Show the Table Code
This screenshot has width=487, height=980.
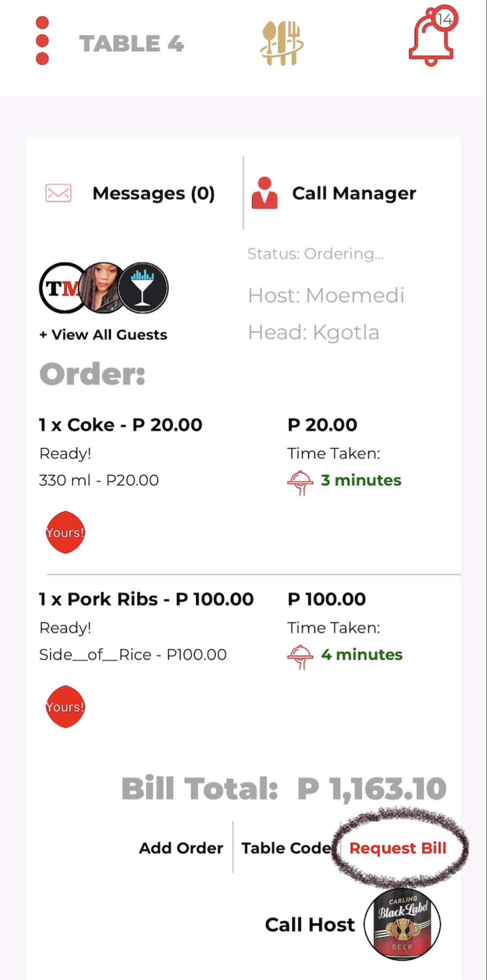[x=286, y=848]
